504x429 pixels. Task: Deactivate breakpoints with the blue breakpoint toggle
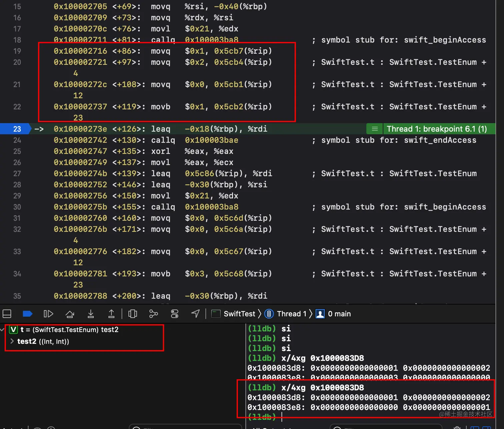click(27, 314)
